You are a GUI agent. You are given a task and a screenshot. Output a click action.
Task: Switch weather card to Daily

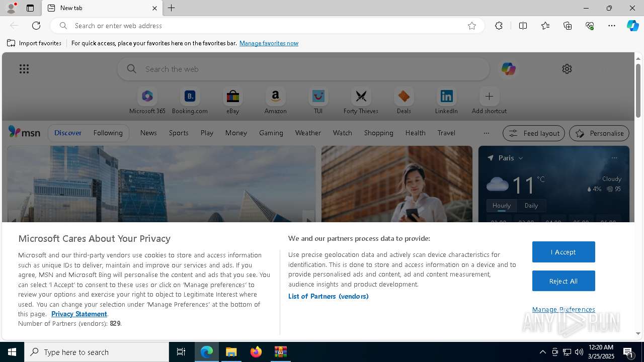531,206
